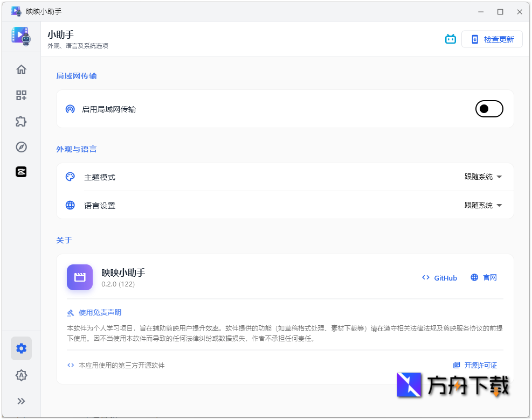Open the apps grid sidebar icon
Viewport: 532px width, 420px height.
[x=21, y=95]
